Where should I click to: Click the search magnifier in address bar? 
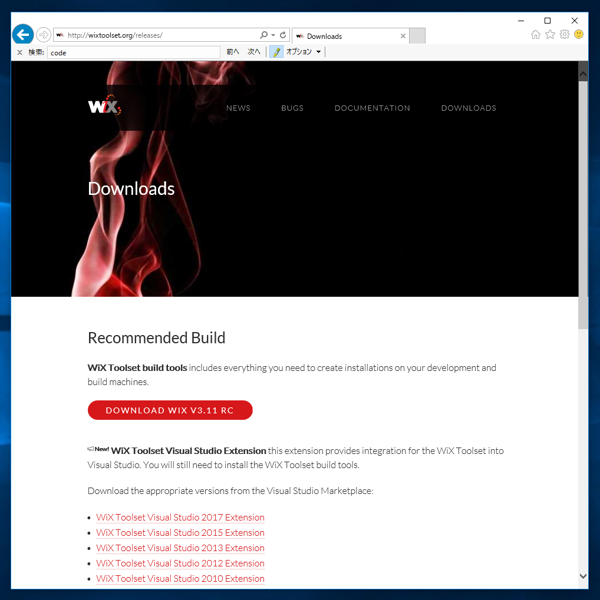pyautogui.click(x=264, y=35)
